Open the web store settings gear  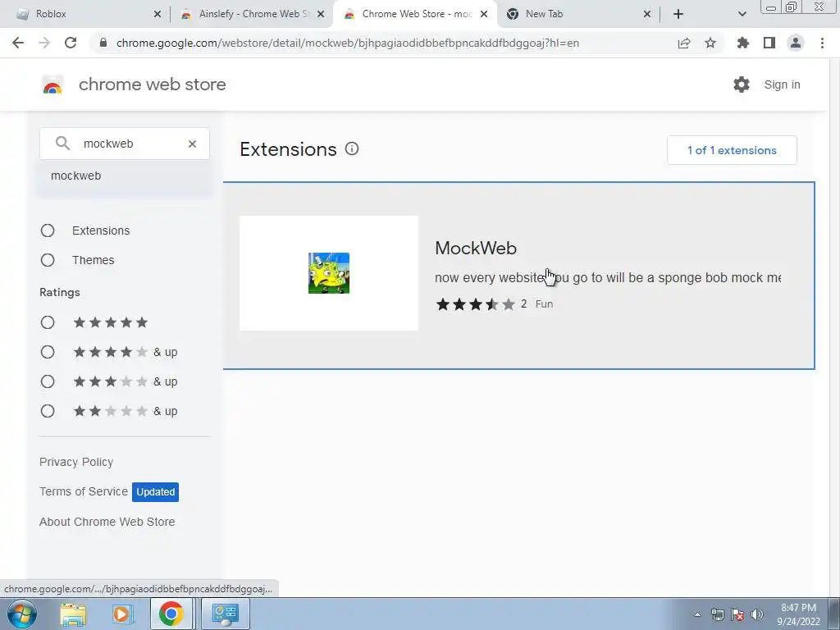pos(742,84)
